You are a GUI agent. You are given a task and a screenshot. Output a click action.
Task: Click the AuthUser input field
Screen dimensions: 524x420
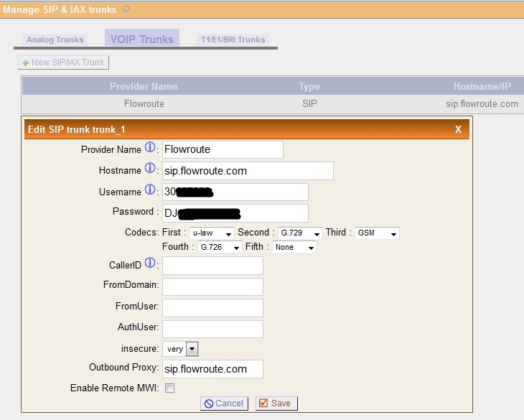[x=213, y=329]
